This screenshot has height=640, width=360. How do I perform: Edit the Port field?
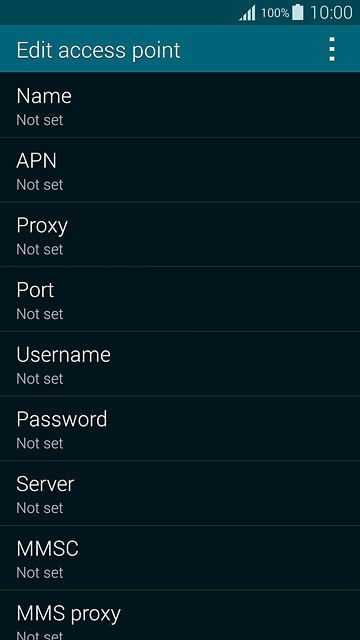180,299
